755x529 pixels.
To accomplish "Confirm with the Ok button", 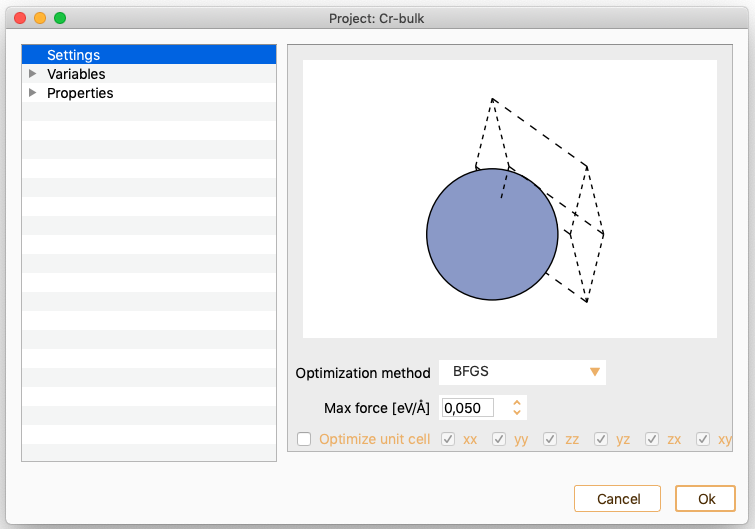I will [x=705, y=499].
